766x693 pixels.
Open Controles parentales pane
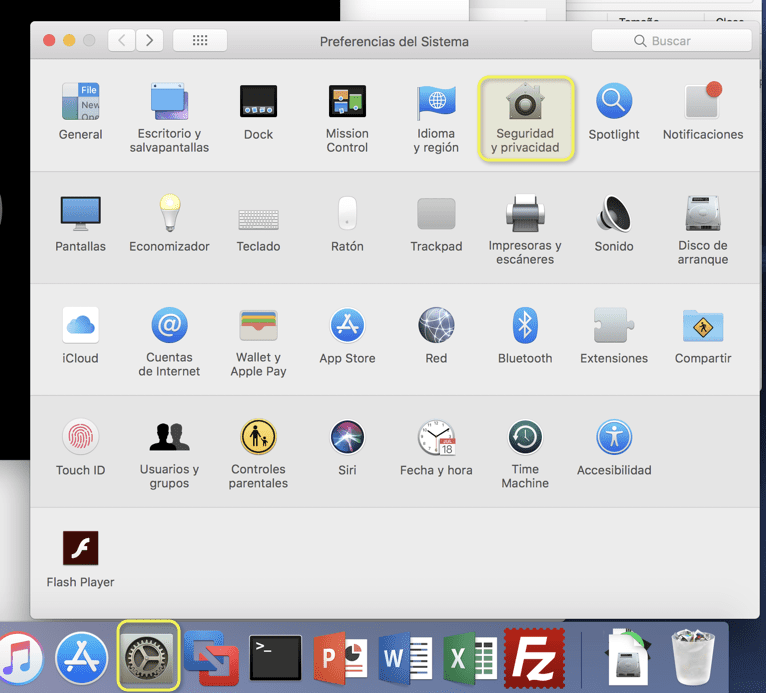coord(258,453)
